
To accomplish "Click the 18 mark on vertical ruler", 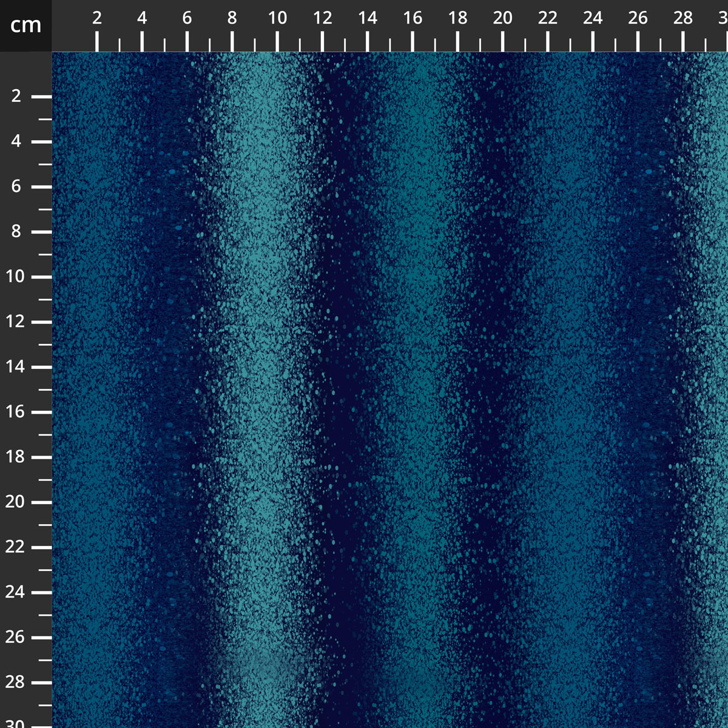I will [x=15, y=457].
